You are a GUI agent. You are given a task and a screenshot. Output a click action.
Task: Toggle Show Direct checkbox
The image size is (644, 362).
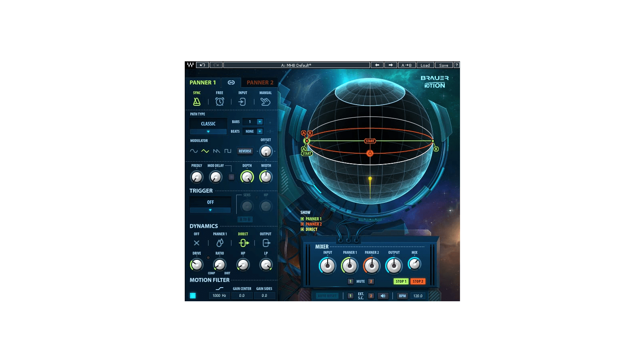pyautogui.click(x=302, y=230)
